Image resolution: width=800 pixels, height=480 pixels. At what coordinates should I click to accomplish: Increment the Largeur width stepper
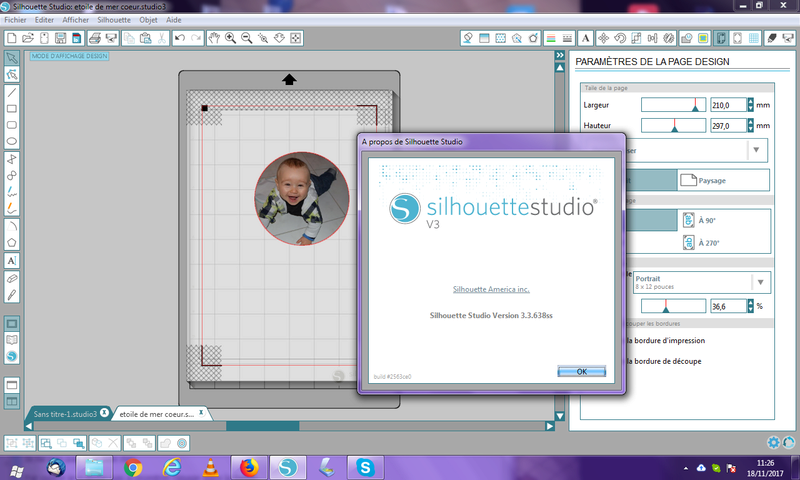point(750,102)
